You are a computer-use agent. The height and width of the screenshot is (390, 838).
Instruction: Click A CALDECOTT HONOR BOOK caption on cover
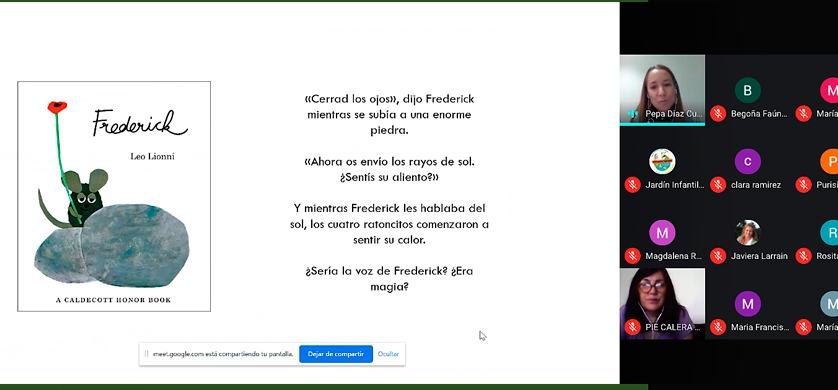[113, 300]
